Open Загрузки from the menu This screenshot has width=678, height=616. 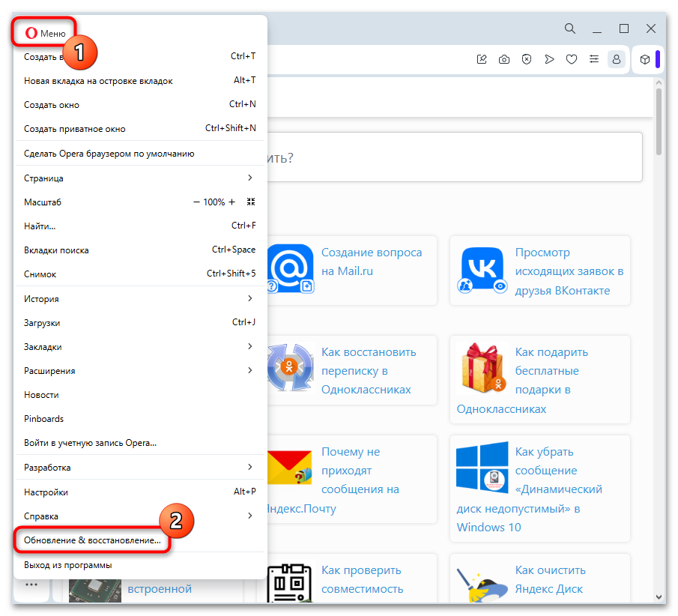point(140,323)
